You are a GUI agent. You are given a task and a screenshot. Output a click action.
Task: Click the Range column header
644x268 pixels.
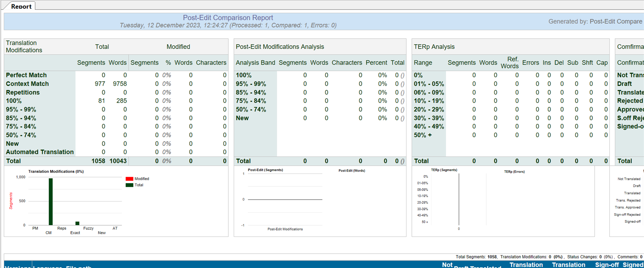point(423,63)
